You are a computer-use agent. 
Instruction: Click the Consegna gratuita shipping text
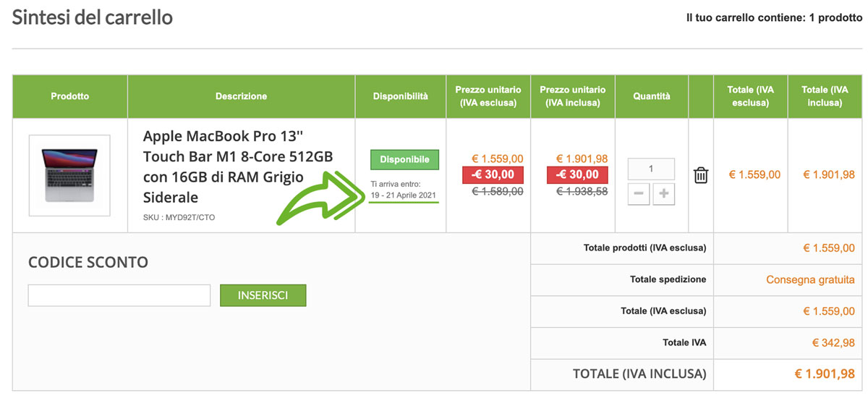[810, 279]
